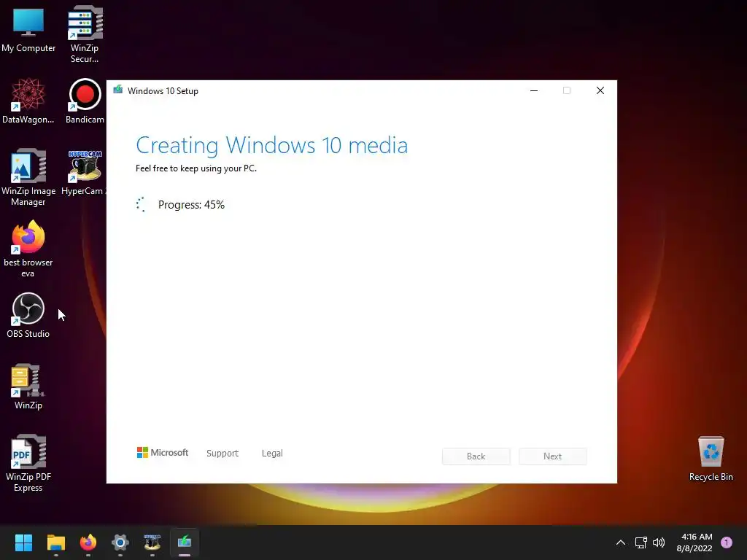Image resolution: width=747 pixels, height=560 pixels.
Task: Launch OBS Studio from the desktop
Action: tap(28, 315)
